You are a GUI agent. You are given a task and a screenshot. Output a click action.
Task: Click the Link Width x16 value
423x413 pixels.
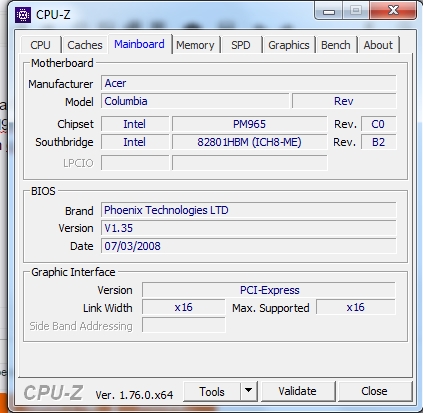[x=184, y=307]
